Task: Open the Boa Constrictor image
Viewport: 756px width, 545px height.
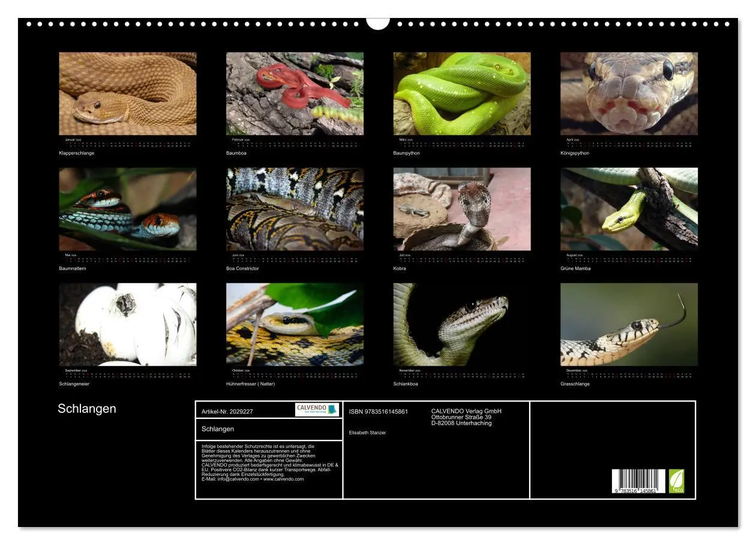Action: [x=295, y=209]
